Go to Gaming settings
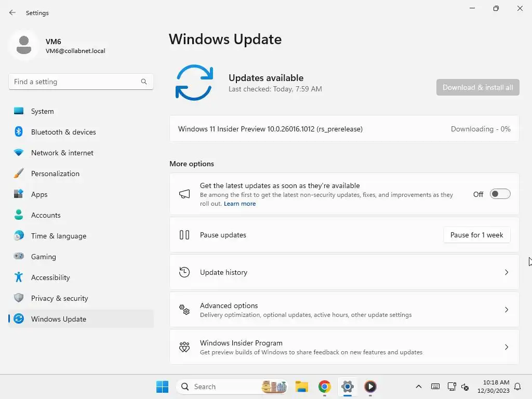 click(x=81, y=256)
